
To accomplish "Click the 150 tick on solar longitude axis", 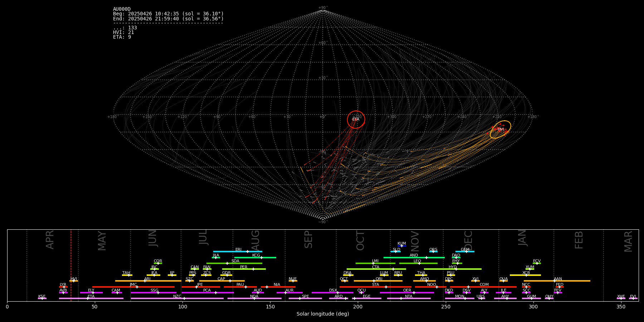I will (270, 307).
